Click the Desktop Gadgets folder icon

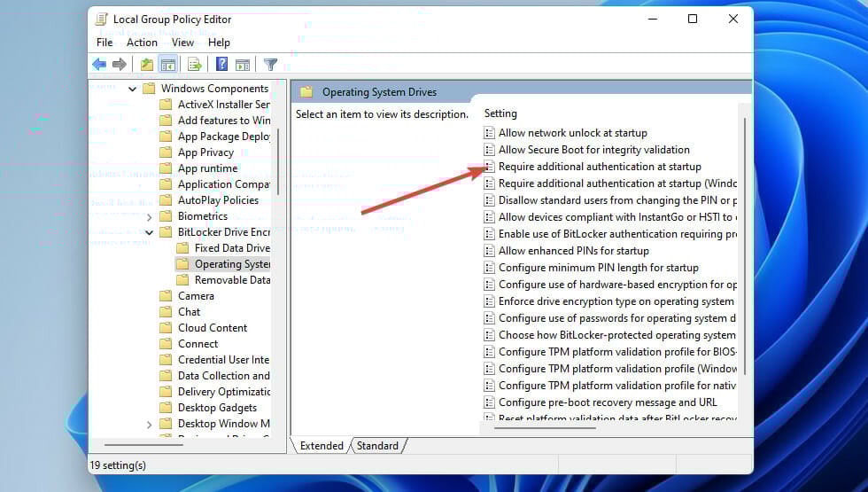pyautogui.click(x=166, y=408)
